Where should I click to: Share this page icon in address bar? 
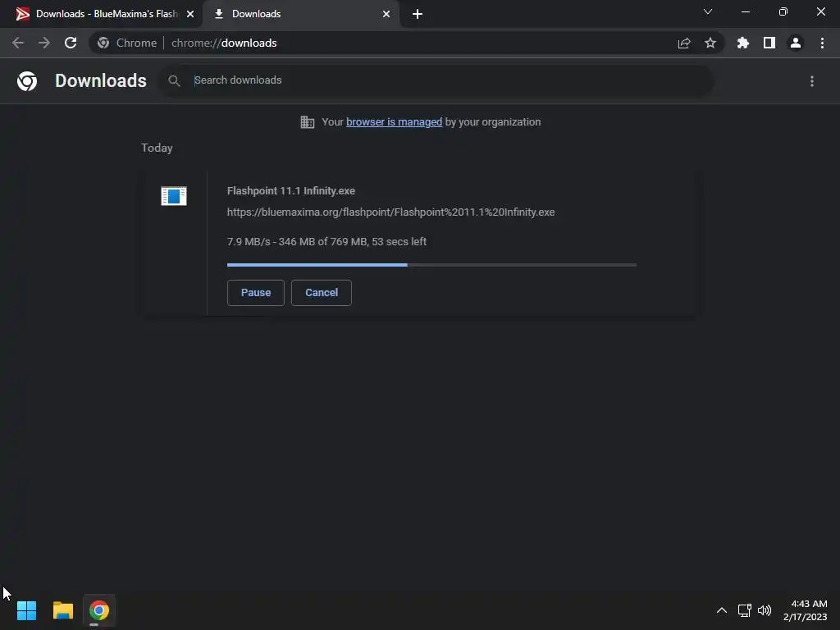tap(684, 43)
